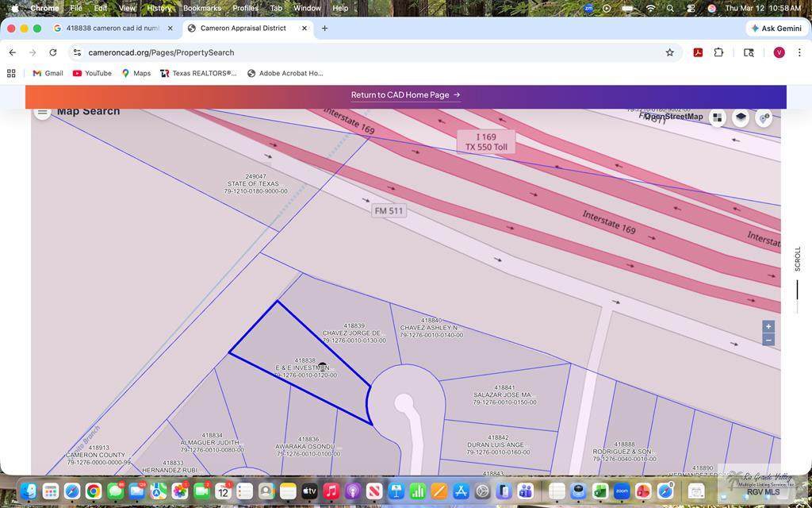This screenshot has height=508, width=812.
Task: Open the Adobe Acrobat extension icon
Action: [x=698, y=52]
